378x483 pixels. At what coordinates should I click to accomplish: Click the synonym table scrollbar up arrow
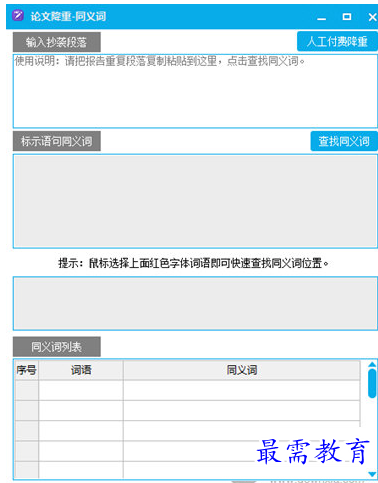coord(372,364)
